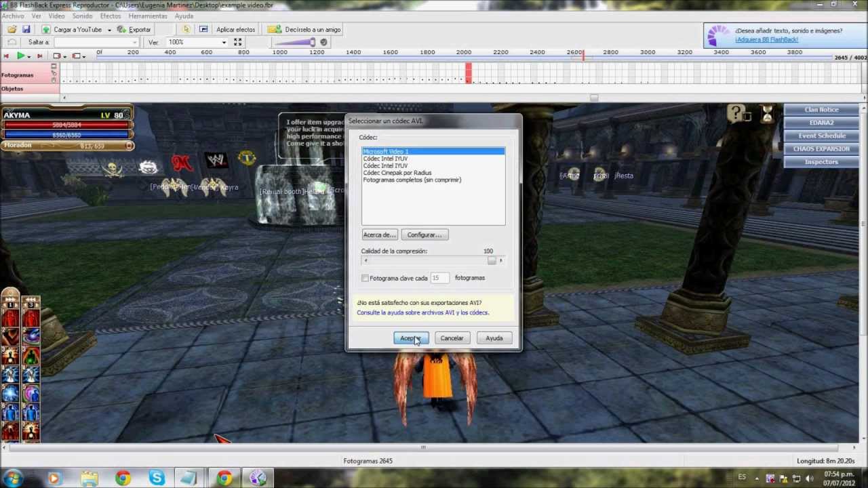Click the BB FlashBack taskbar icon
Image resolution: width=868 pixels, height=488 pixels.
(258, 479)
